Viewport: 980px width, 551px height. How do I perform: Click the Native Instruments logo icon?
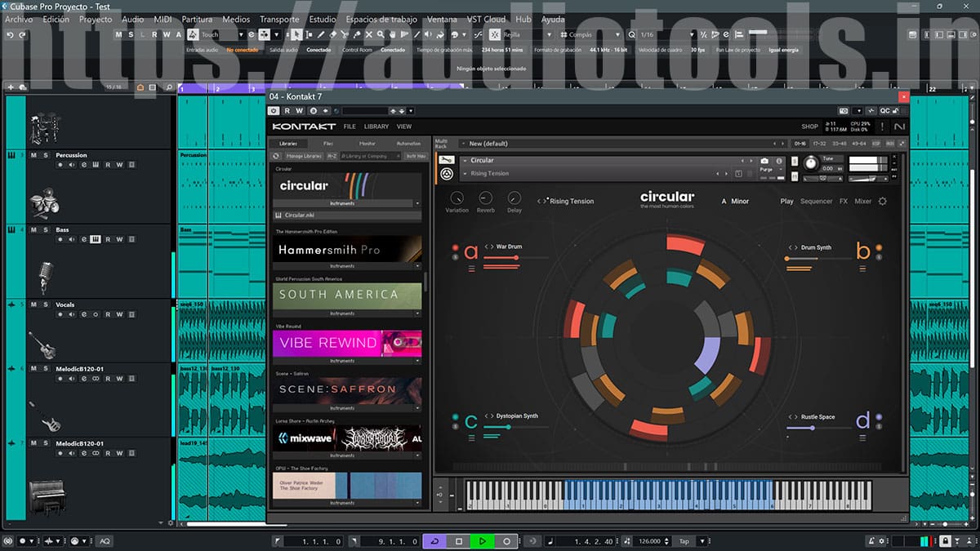899,127
